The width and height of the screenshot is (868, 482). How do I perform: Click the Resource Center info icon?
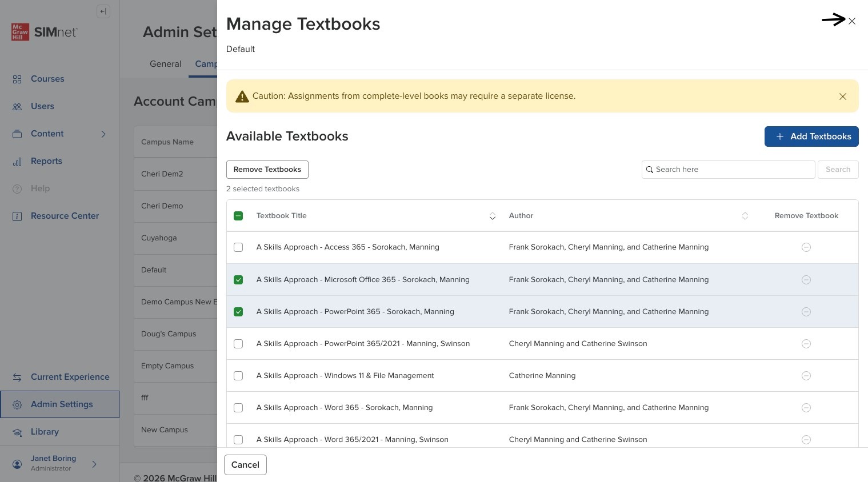click(17, 216)
